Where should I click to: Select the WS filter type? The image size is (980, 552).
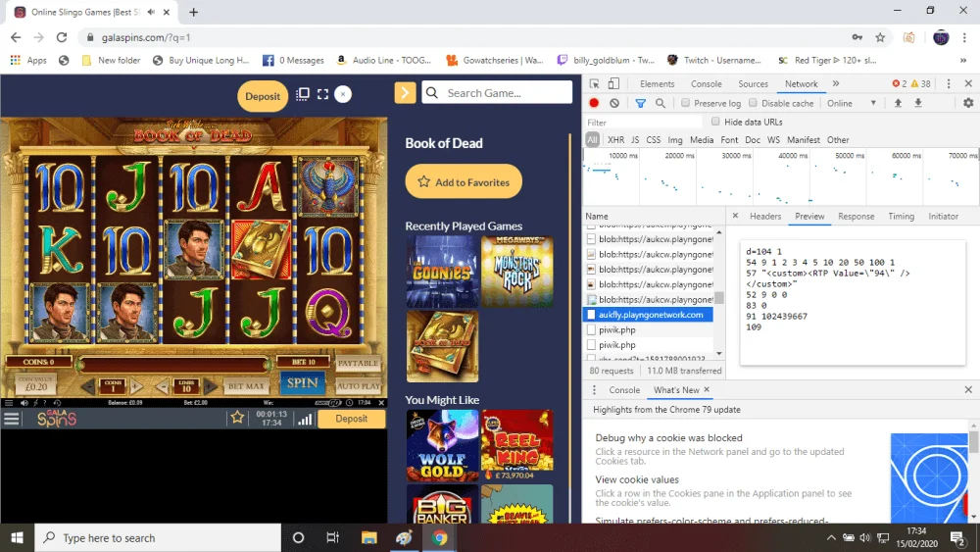[x=774, y=140]
